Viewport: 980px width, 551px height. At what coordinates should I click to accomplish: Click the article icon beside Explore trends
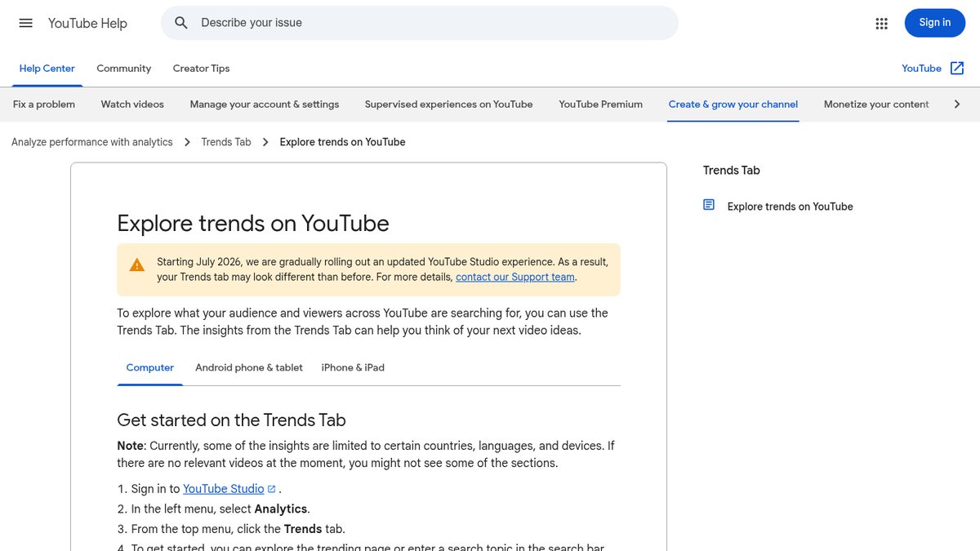(709, 205)
